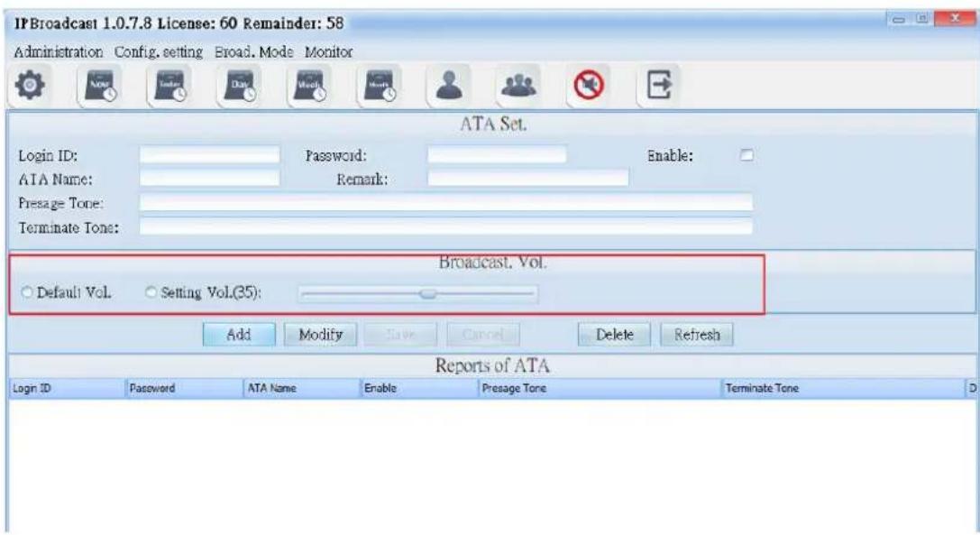Click the Month schedule calendar icon
The width and height of the screenshot is (980, 535).
click(380, 85)
